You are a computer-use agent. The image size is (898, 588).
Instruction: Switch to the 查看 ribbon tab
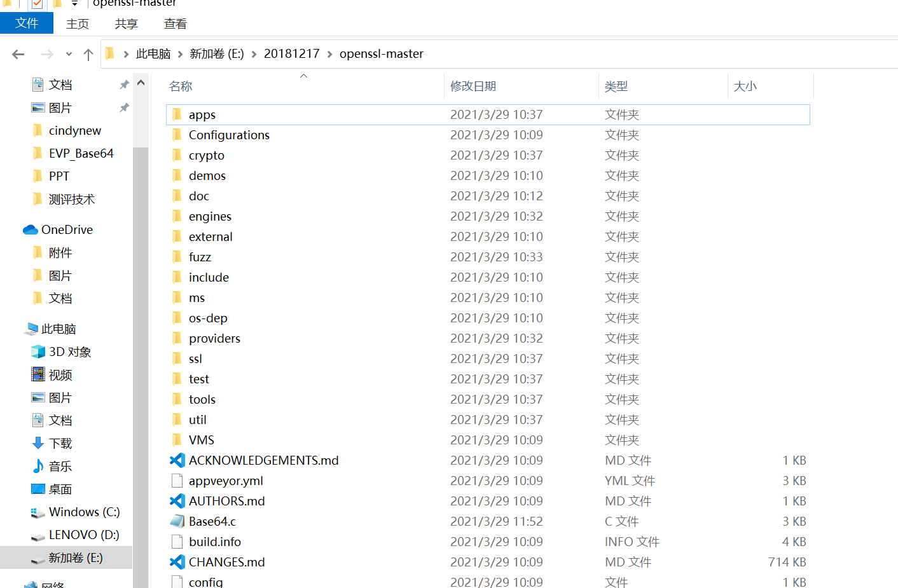[176, 24]
